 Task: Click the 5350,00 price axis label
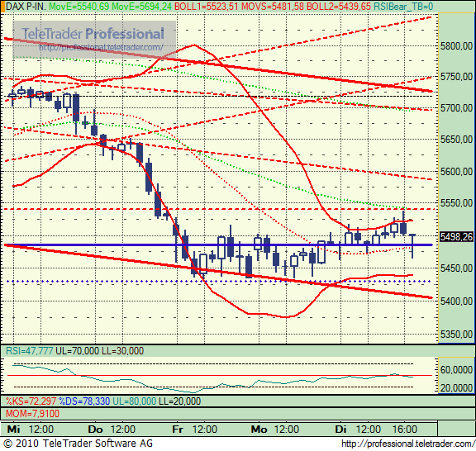tap(456, 335)
